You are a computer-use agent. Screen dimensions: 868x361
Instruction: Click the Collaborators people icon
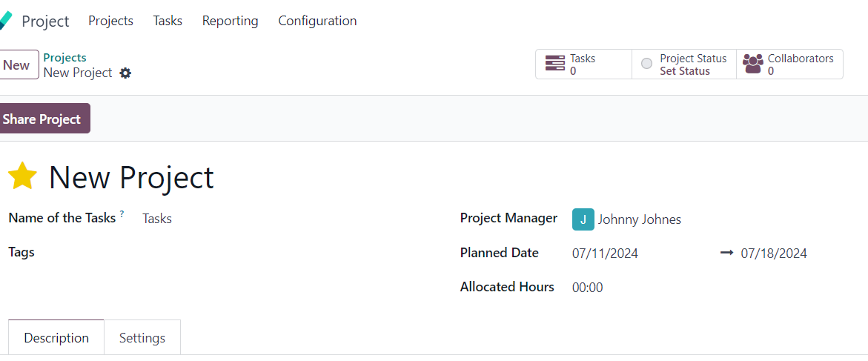753,64
